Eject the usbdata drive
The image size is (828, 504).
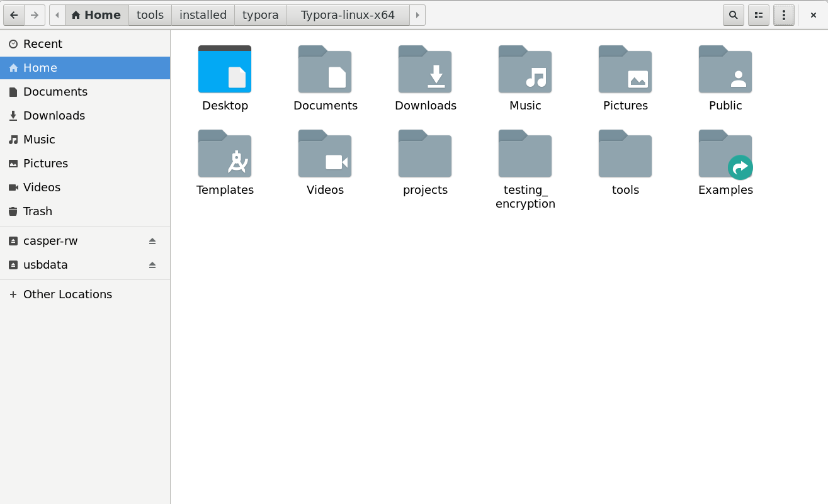(152, 265)
